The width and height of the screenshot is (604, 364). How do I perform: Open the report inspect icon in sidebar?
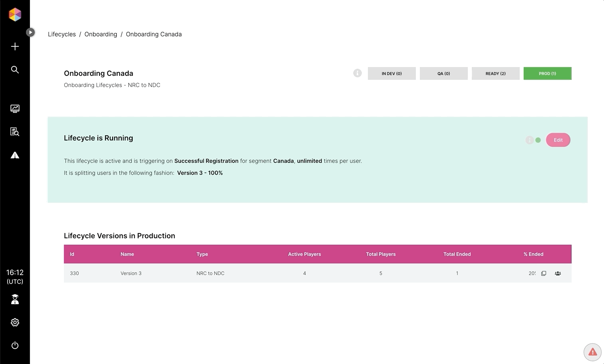click(15, 132)
